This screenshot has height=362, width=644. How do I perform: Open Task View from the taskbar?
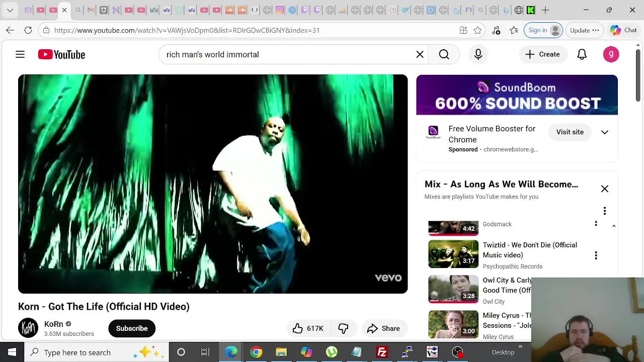point(205,352)
